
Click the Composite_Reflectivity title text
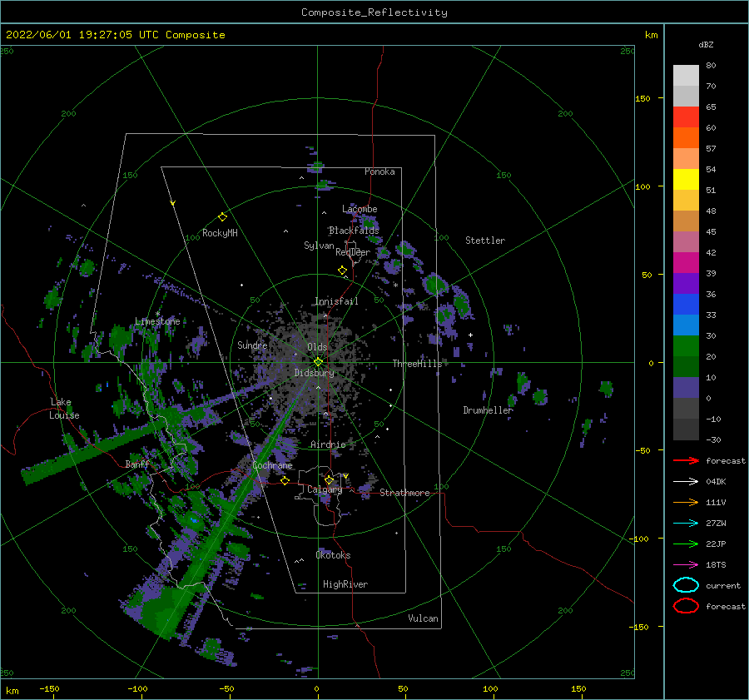[374, 12]
